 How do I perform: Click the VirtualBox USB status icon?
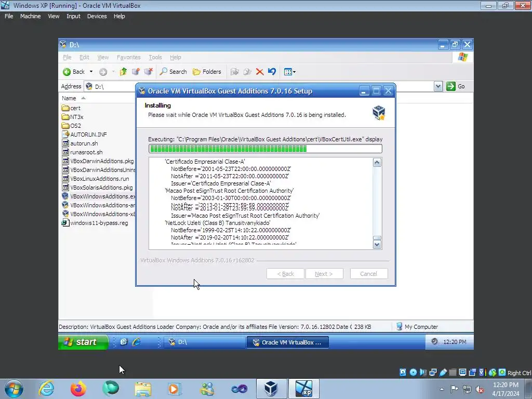443,373
